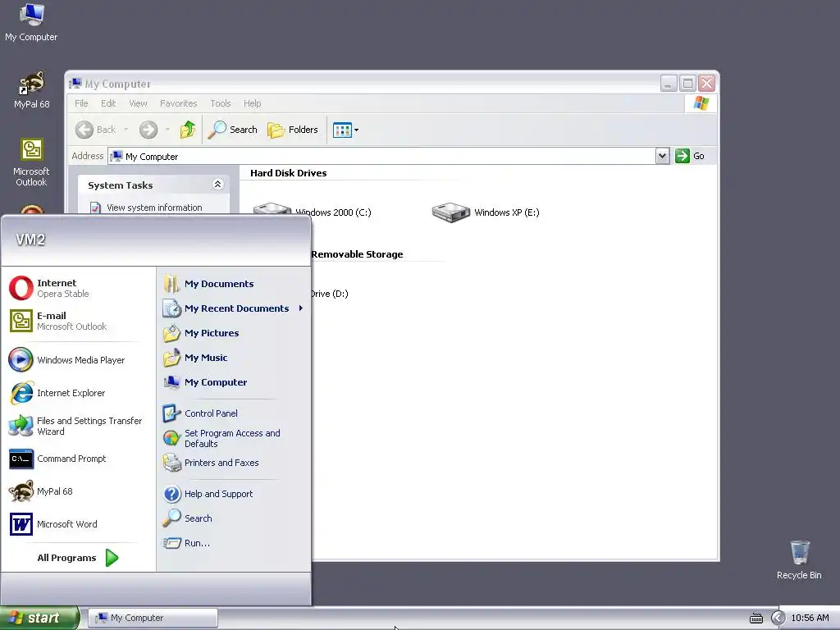
Task: Open Opera Stable Internet in Start menu
Action: click(77, 288)
